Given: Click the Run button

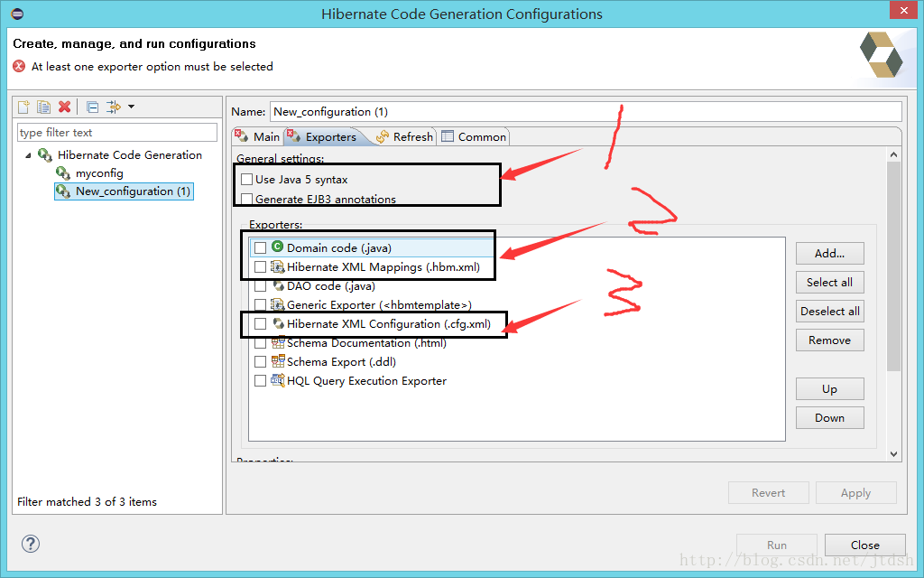Looking at the screenshot, I should [x=777, y=545].
